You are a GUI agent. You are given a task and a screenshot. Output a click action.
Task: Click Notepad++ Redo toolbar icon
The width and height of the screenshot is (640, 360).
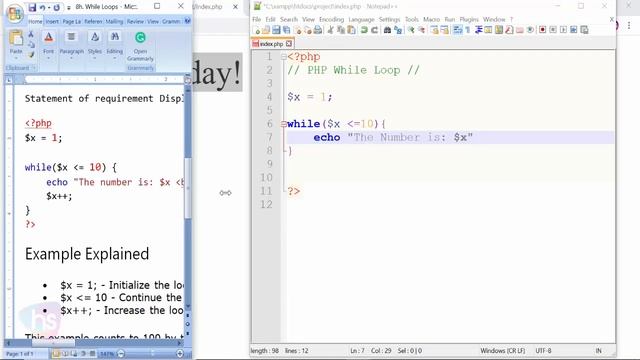pos(374,30)
